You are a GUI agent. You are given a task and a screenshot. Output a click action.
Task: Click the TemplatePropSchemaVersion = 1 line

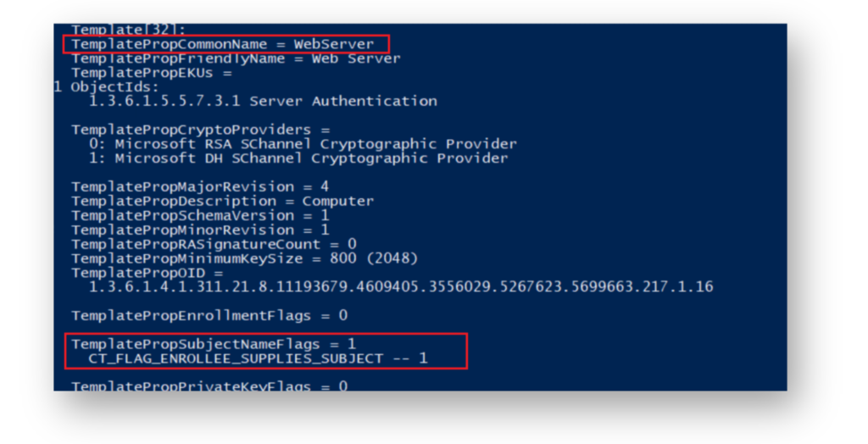pyautogui.click(x=200, y=216)
